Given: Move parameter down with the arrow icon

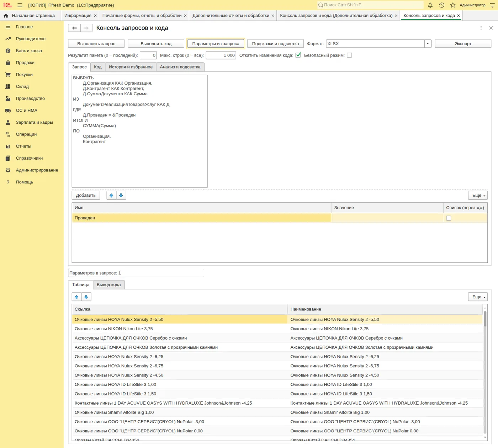Looking at the screenshot, I should [x=121, y=196].
